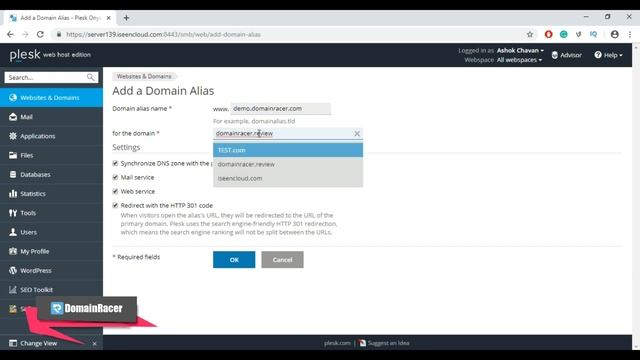
Task: Expand the Ashok Chavan account menu
Action: pos(520,51)
